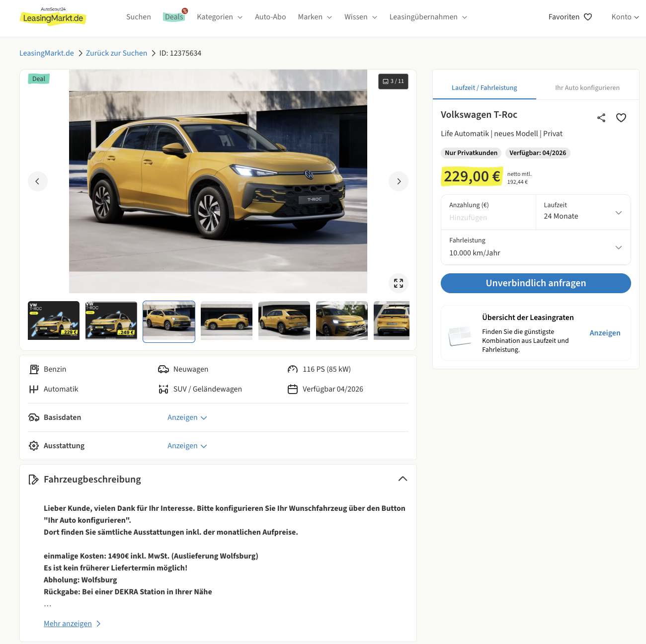Image resolution: width=646 pixels, height=644 pixels.
Task: Open Favoriten in the header
Action: click(570, 17)
